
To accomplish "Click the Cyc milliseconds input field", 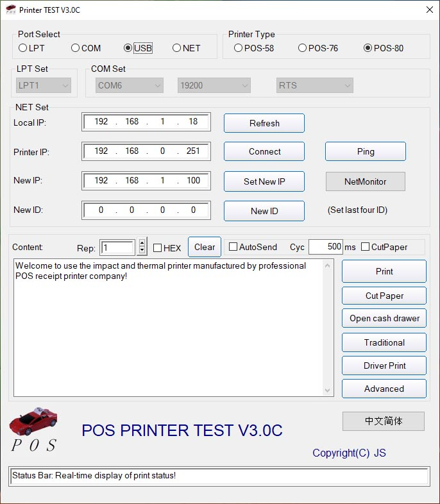I will (x=326, y=247).
